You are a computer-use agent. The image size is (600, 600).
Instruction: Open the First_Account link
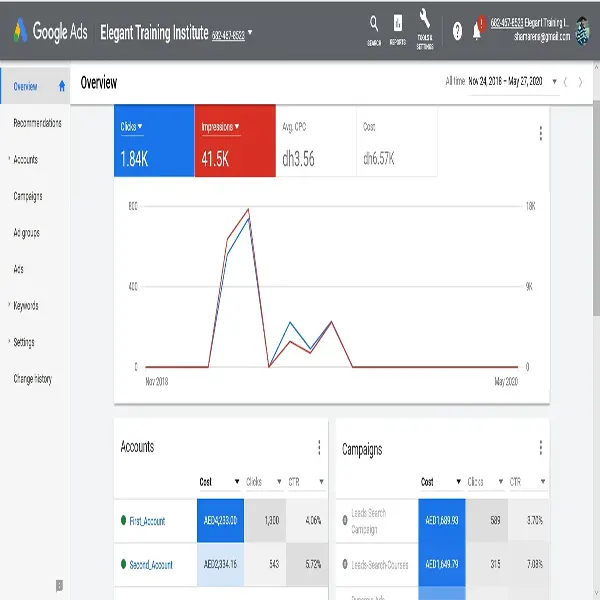147,521
